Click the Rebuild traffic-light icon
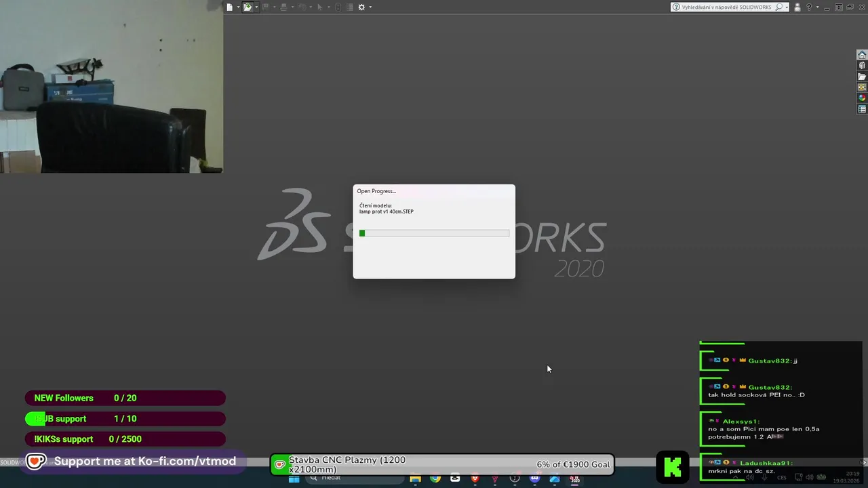The height and width of the screenshot is (488, 868). [x=338, y=7]
